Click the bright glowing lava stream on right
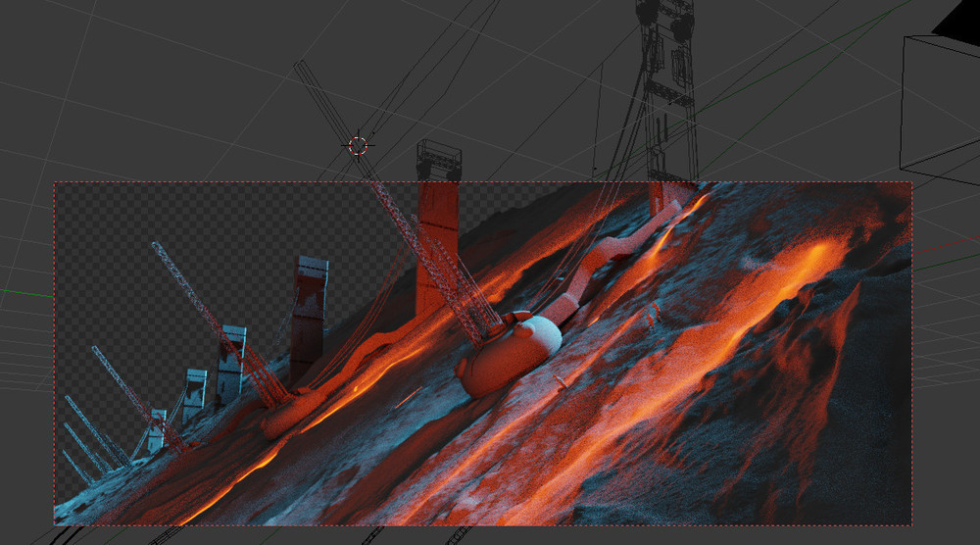980x545 pixels. click(774, 284)
